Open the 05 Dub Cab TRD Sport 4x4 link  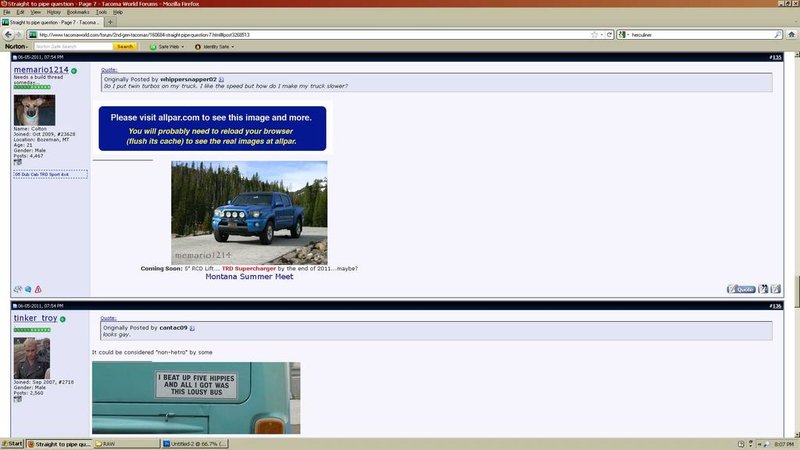(x=41, y=174)
